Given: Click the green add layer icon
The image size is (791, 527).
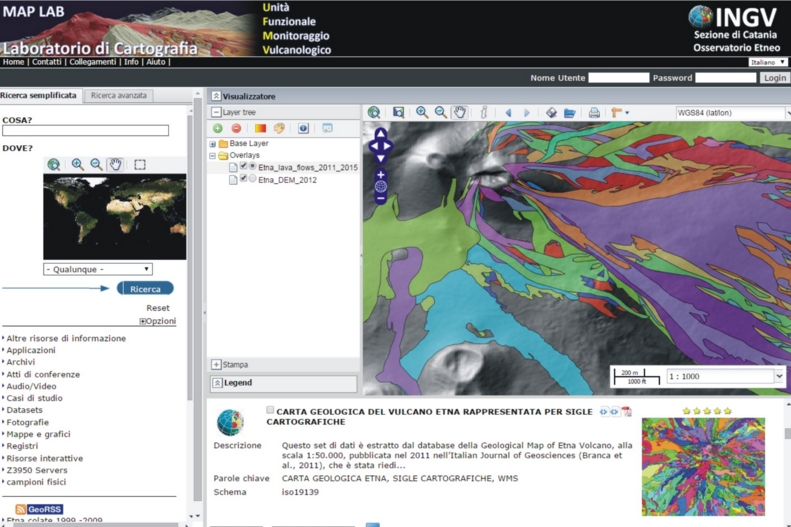Looking at the screenshot, I should pyautogui.click(x=218, y=128).
